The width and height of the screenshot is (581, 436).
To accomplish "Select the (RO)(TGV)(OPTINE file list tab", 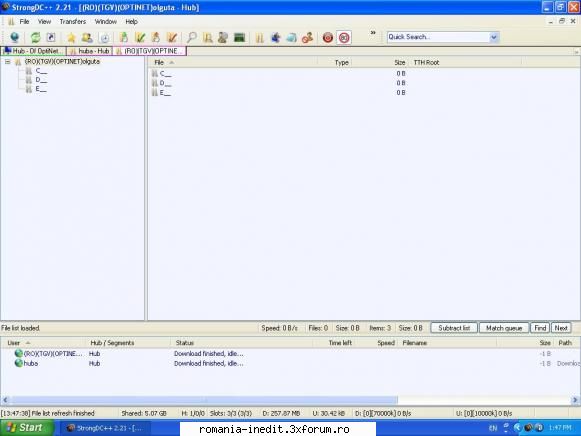I will 150,51.
